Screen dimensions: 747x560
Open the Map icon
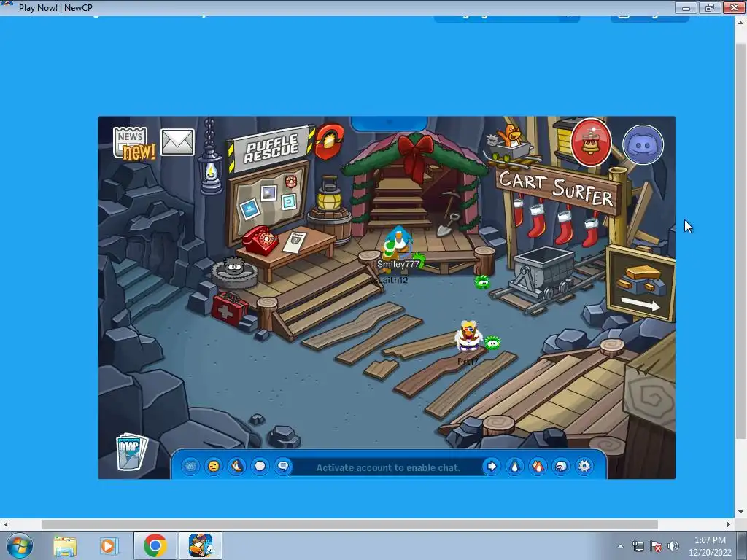pos(131,451)
